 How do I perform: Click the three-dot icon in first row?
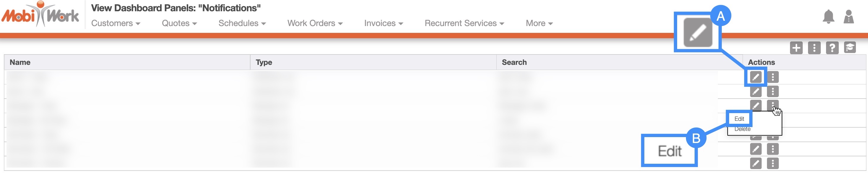(773, 77)
